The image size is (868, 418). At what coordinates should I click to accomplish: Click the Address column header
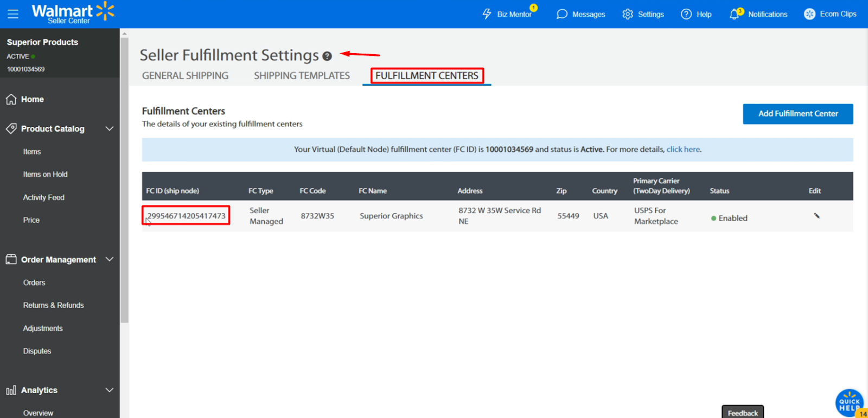click(x=470, y=191)
